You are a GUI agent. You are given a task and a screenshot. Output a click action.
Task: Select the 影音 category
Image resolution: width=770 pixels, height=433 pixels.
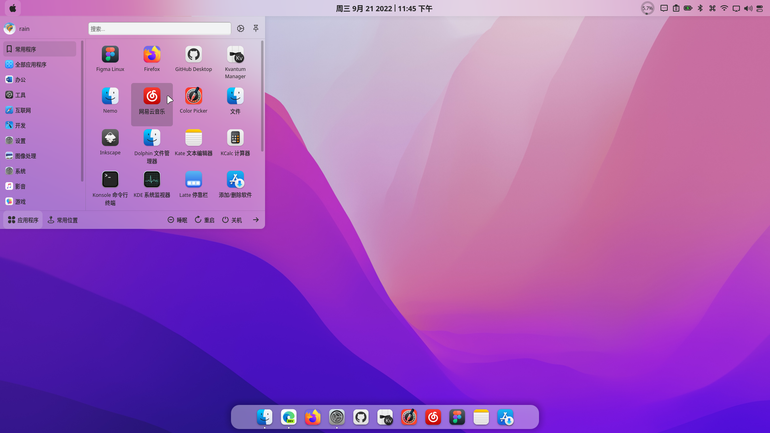(40, 186)
